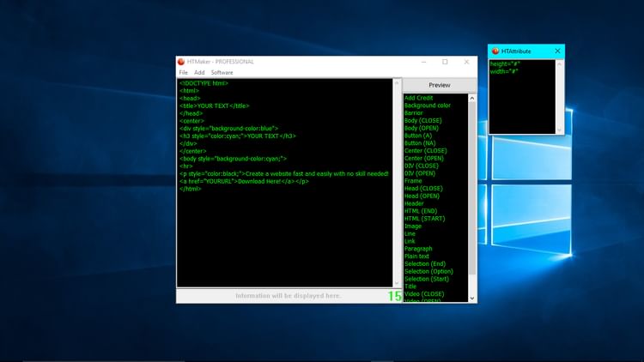Image resolution: width=644 pixels, height=362 pixels.
Task: Select Barrior in element list
Action: pos(413,113)
